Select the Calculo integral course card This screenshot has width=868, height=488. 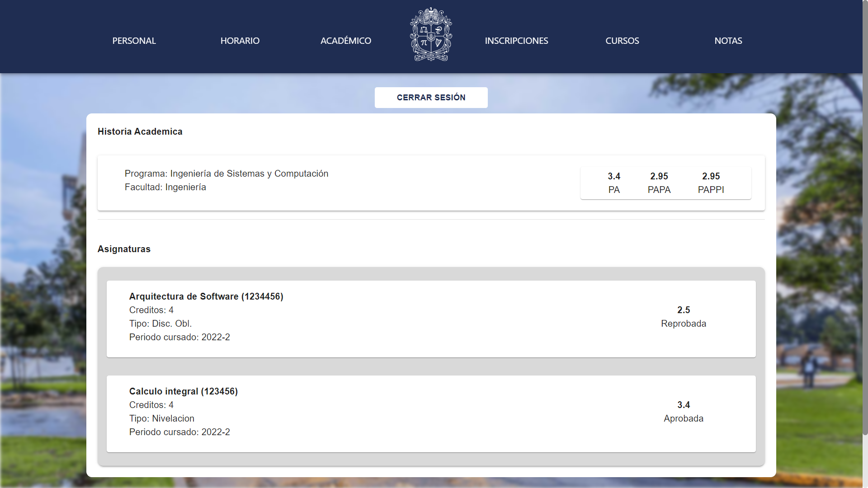tap(431, 413)
